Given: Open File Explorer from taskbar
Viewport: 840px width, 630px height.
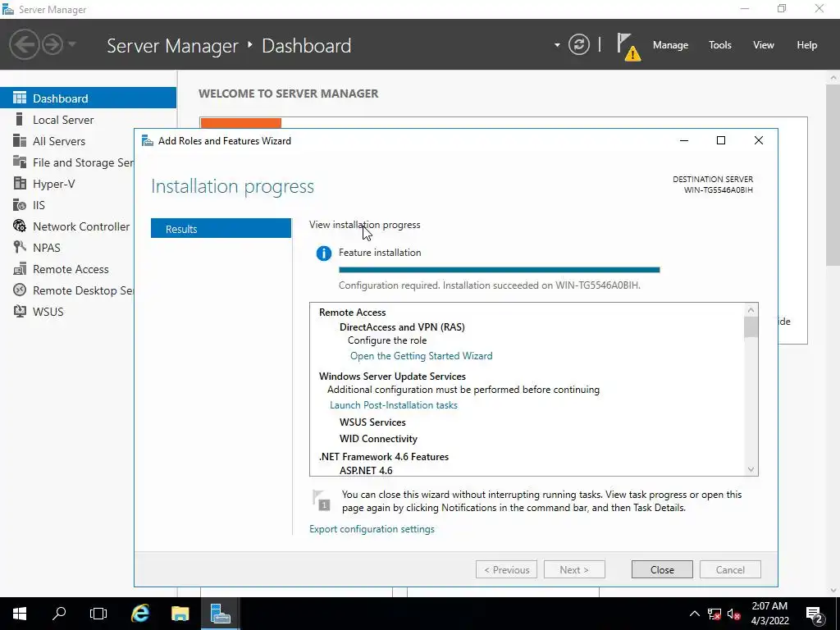Looking at the screenshot, I should (180, 614).
